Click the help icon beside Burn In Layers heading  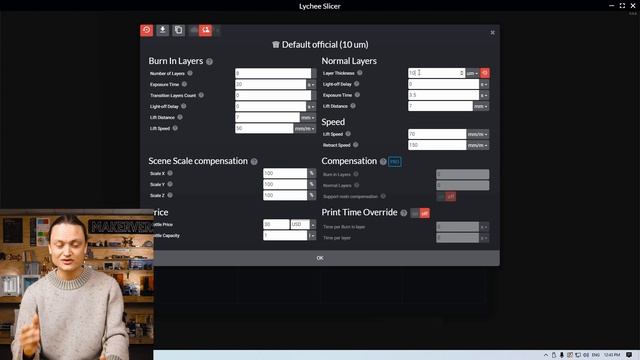(209, 62)
